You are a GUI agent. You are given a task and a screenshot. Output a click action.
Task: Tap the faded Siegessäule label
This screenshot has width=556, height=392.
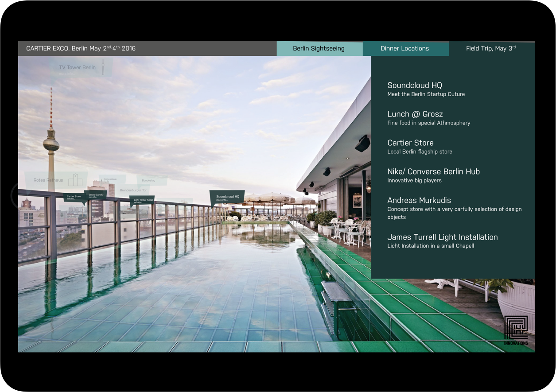(110, 179)
